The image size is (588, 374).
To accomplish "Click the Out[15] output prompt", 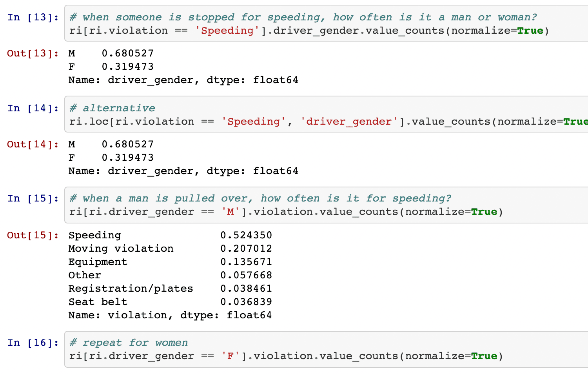I will point(33,235).
